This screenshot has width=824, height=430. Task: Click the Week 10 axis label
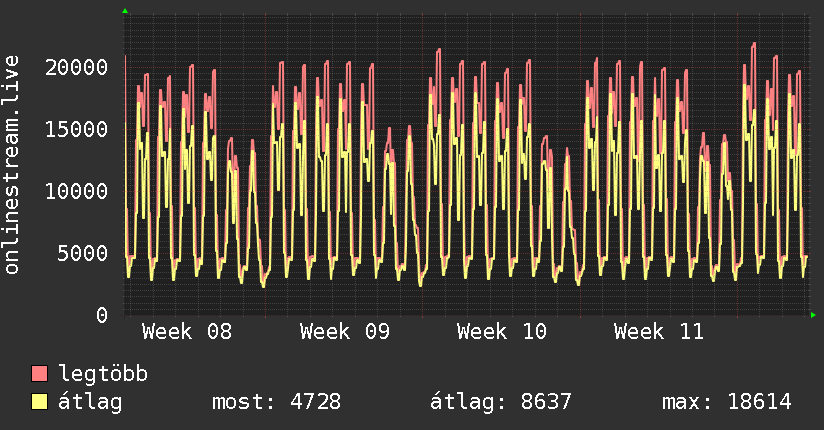click(x=502, y=332)
